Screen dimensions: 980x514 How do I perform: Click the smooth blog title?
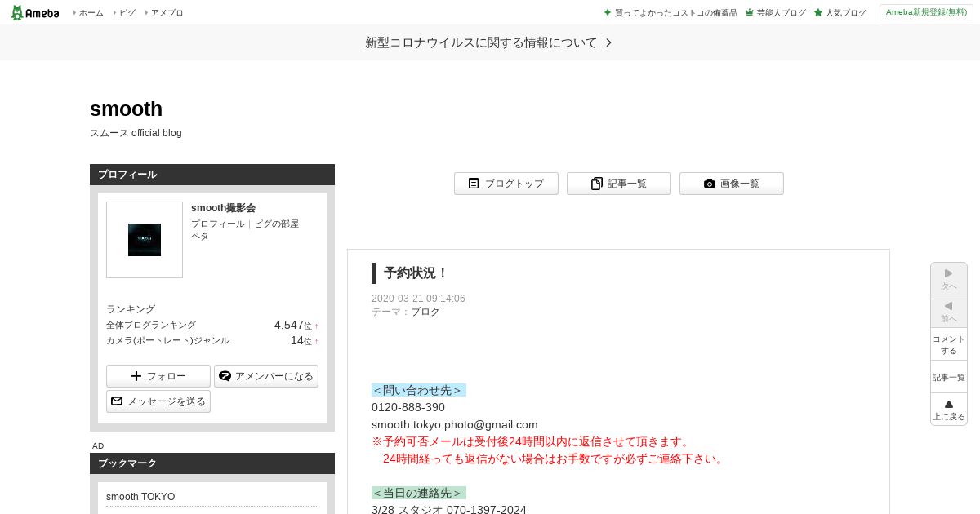126,109
